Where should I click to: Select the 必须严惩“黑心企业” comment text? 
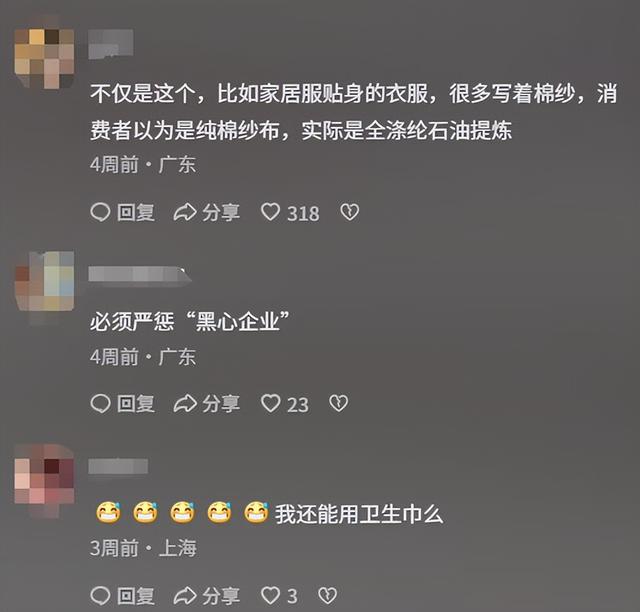pos(190,321)
